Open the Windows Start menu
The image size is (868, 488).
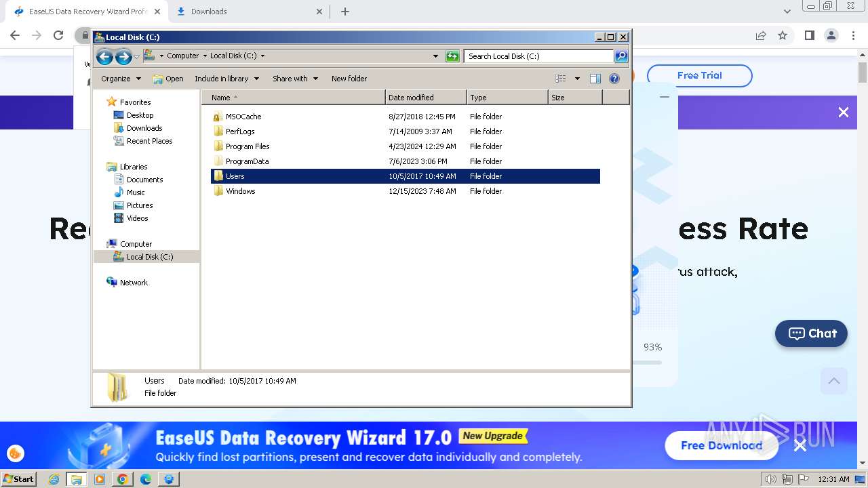point(18,479)
